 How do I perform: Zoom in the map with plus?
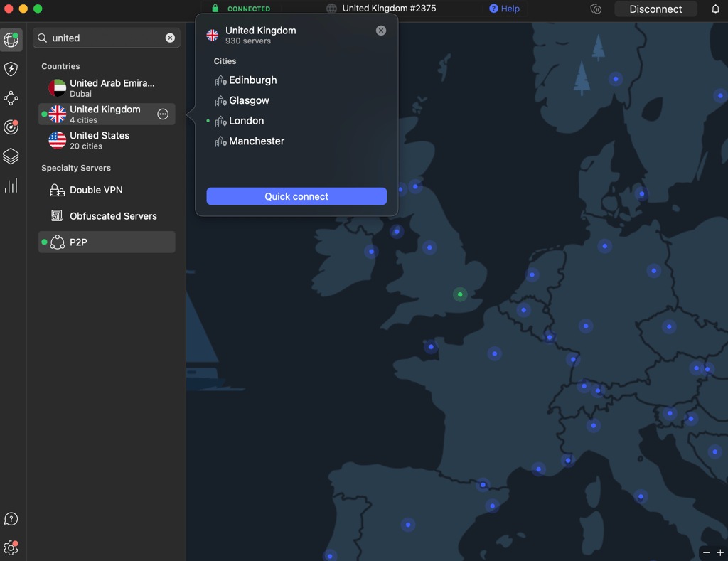pyautogui.click(x=720, y=552)
